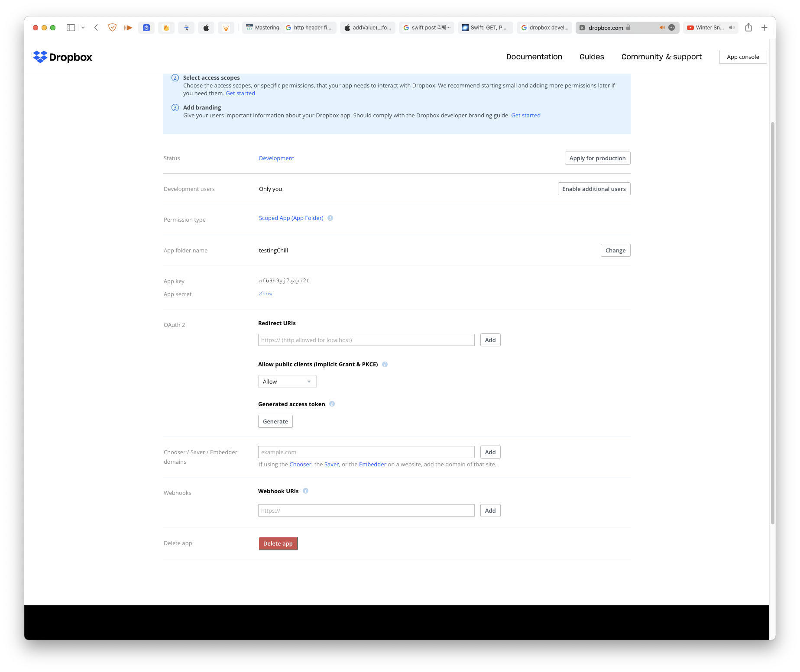Open the Allow public clients dropdown

coord(287,381)
